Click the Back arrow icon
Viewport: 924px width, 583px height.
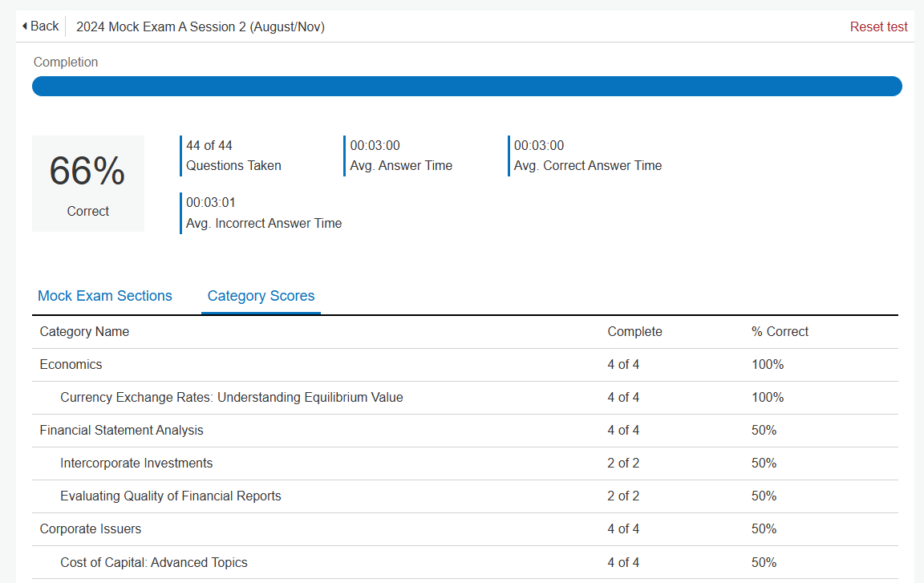25,26
